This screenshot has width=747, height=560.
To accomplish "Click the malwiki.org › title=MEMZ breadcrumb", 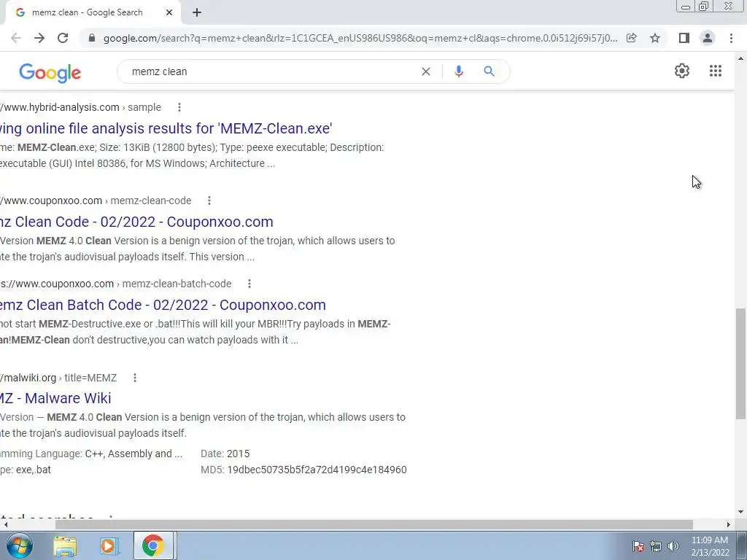I will (x=58, y=378).
